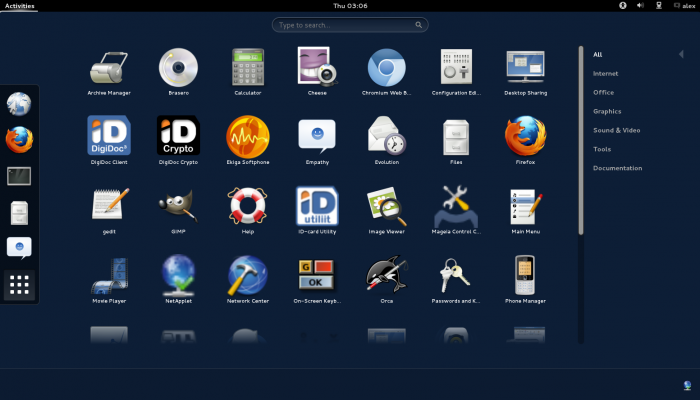Open Files in the app grid

[x=456, y=141]
